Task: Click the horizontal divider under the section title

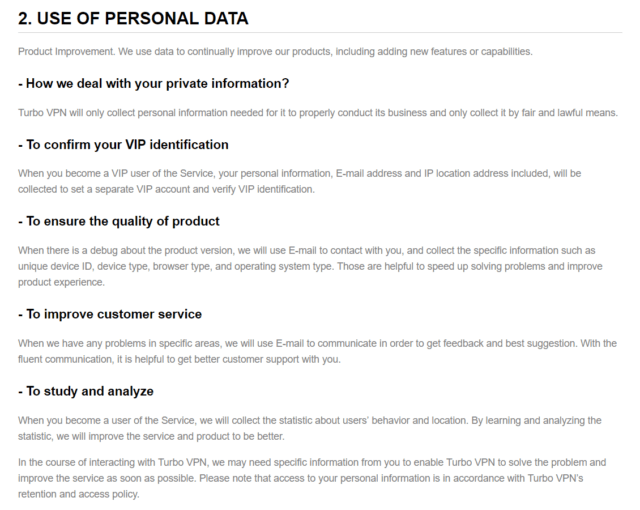Action: (x=320, y=32)
